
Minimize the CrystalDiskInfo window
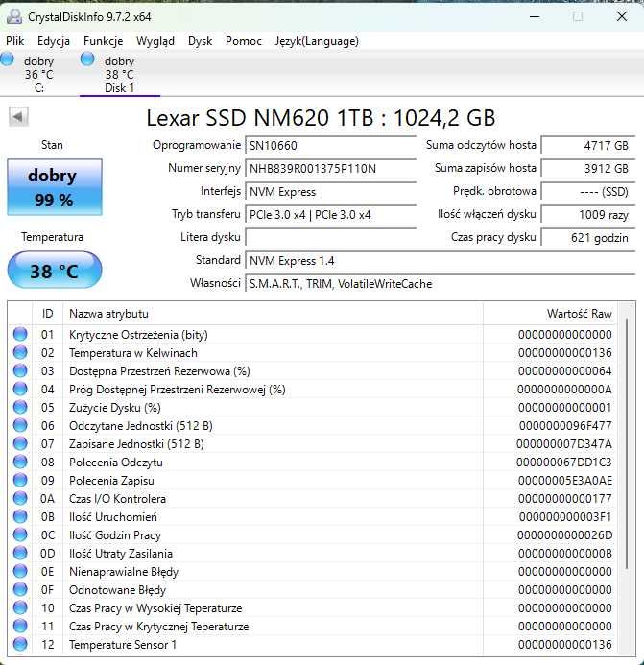[535, 17]
